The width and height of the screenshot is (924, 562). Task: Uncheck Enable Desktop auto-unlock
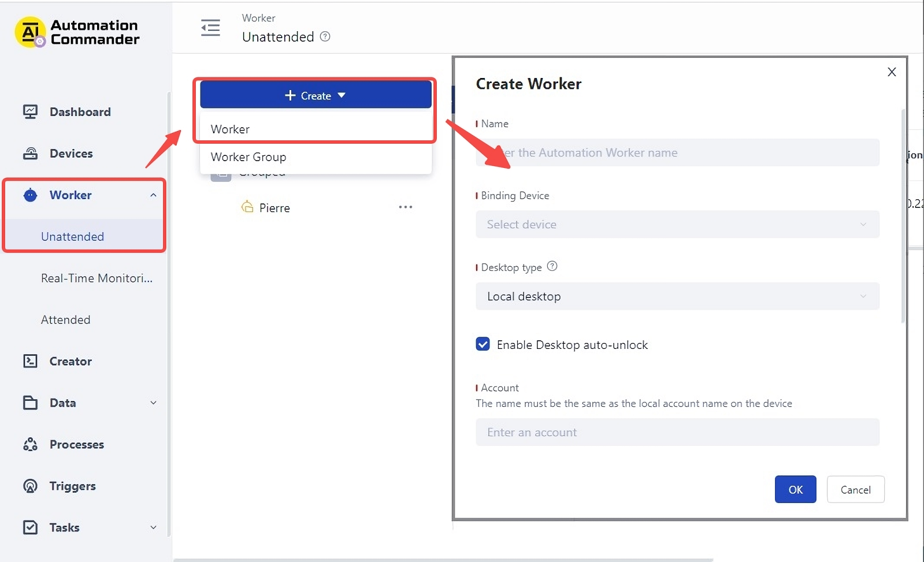point(483,344)
